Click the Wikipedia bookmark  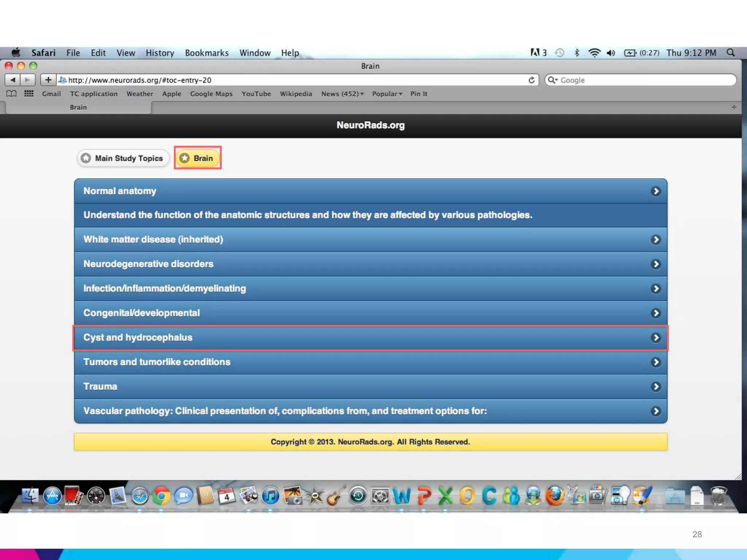pyautogui.click(x=296, y=94)
